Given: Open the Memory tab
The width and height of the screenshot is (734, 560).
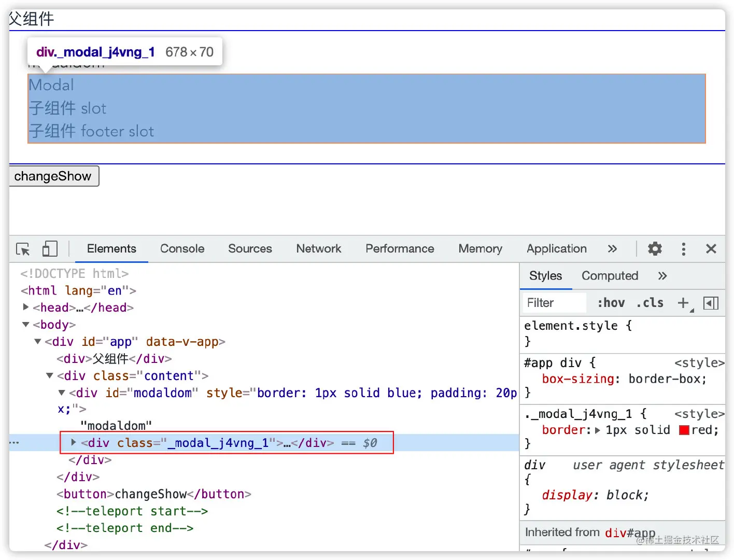Looking at the screenshot, I should pos(480,249).
